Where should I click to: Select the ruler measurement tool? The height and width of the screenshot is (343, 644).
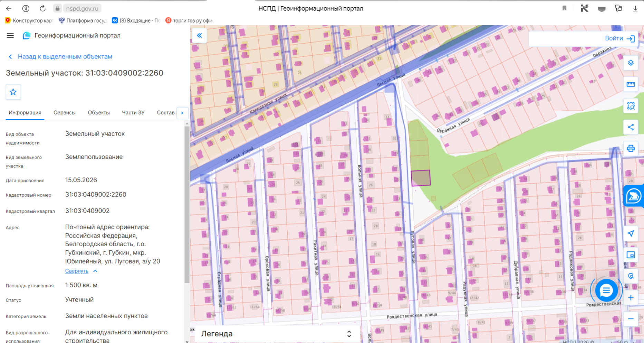point(631,84)
